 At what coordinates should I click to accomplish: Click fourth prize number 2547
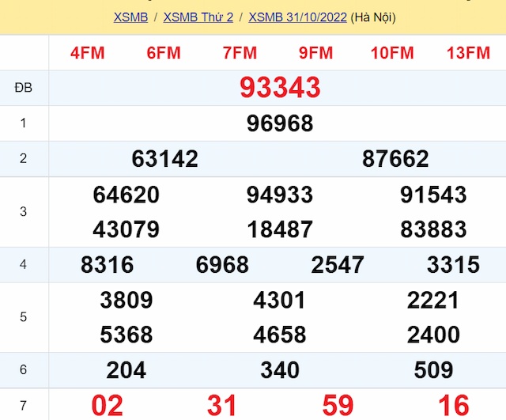(x=338, y=264)
